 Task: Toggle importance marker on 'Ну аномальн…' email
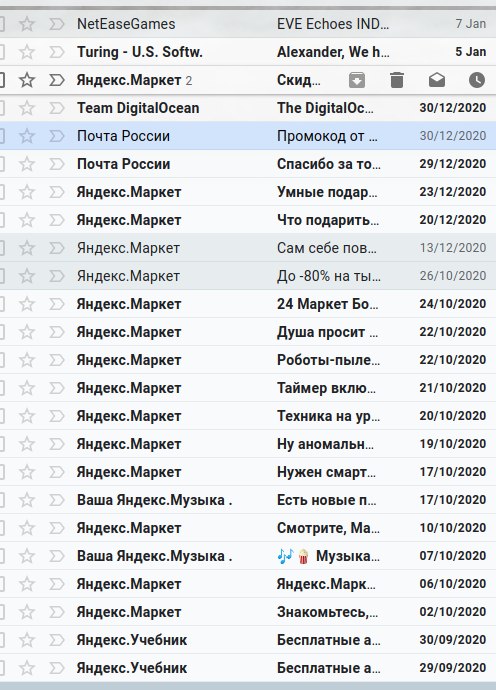coord(57,444)
